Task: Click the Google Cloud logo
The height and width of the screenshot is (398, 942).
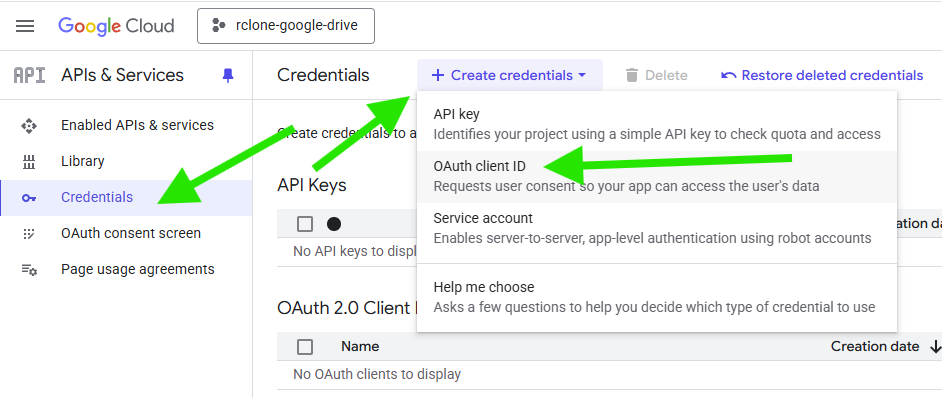Action: 116,26
